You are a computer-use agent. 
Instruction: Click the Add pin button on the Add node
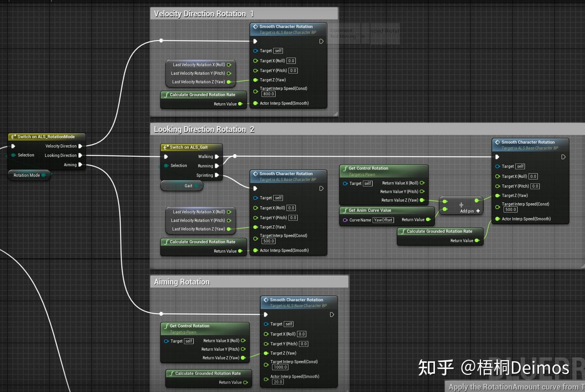[468, 211]
